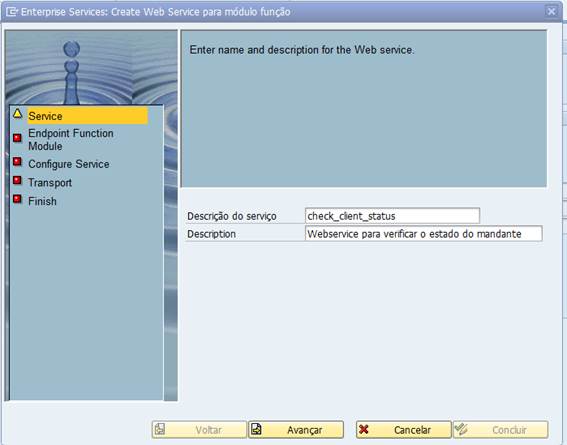The width and height of the screenshot is (567, 445).
Task: Click the greyed-out Voltar button
Action: (x=199, y=429)
